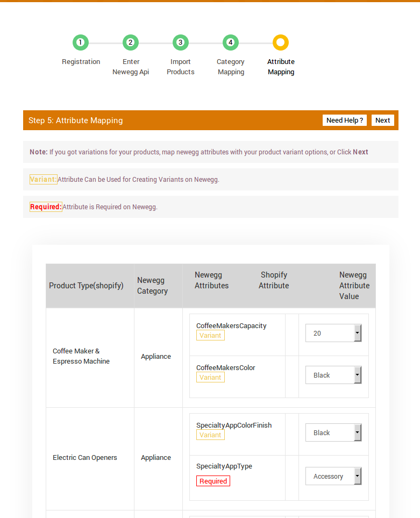
Task: Select the Attribute Mapping step label
Action: pos(281,67)
